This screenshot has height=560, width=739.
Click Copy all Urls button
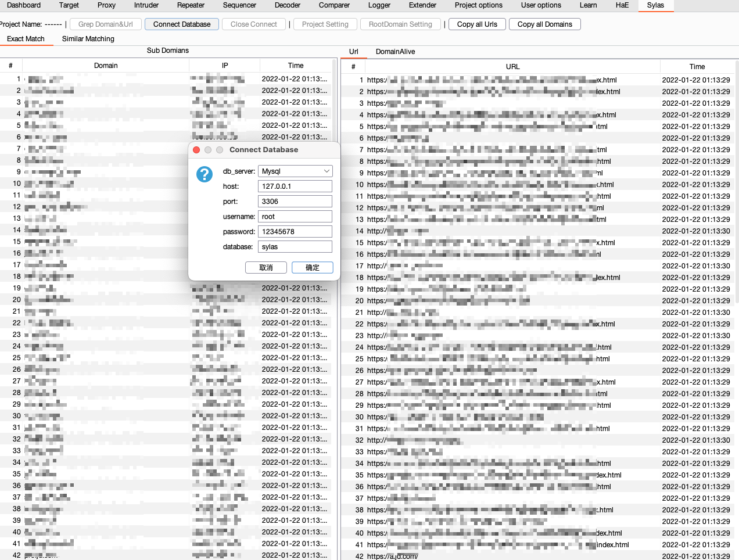click(x=478, y=24)
